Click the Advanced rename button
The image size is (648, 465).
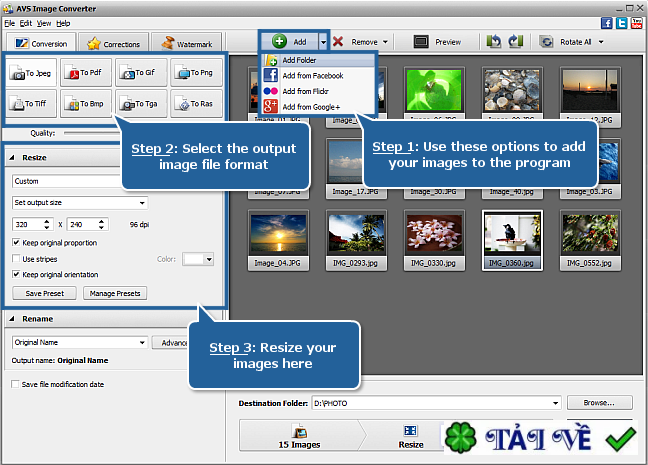click(171, 343)
